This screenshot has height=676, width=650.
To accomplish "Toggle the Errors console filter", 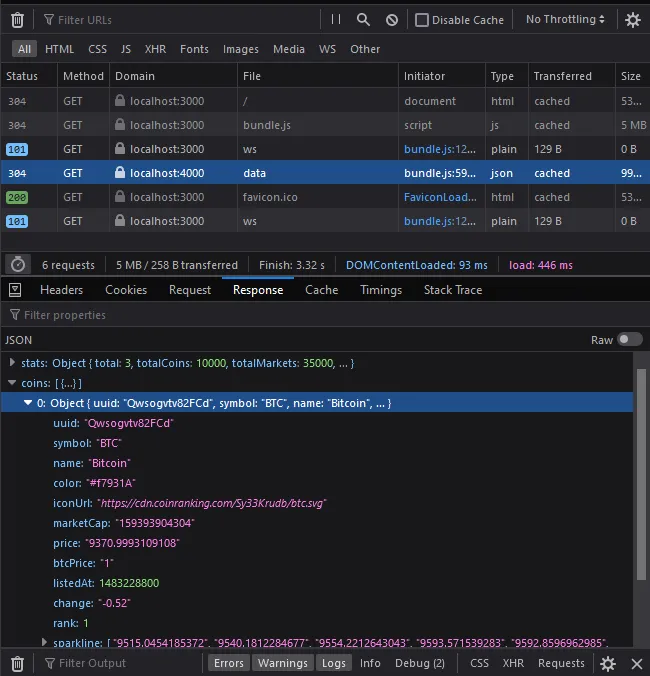I will pos(228,663).
